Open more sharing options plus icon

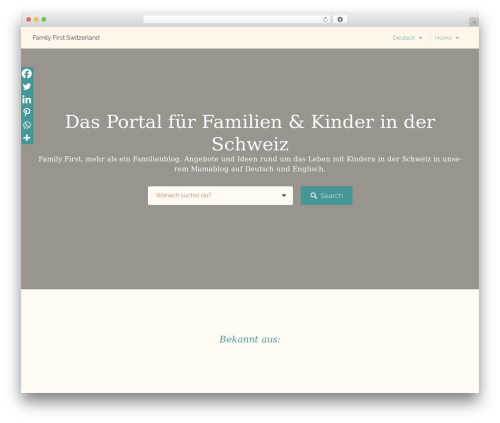(x=27, y=138)
